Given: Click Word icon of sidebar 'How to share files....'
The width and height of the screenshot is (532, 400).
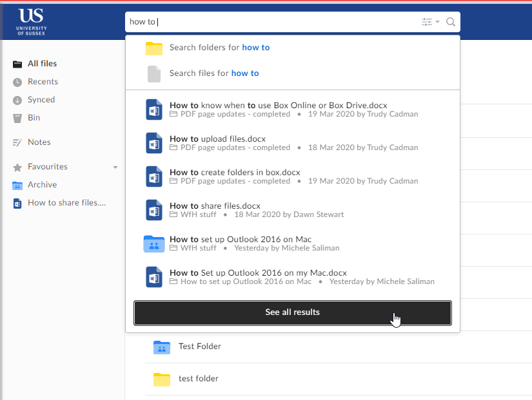Looking at the screenshot, I should 17,204.
